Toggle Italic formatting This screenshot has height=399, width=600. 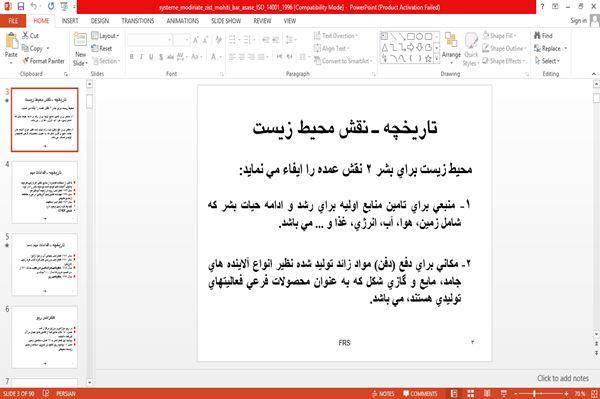[141, 57]
